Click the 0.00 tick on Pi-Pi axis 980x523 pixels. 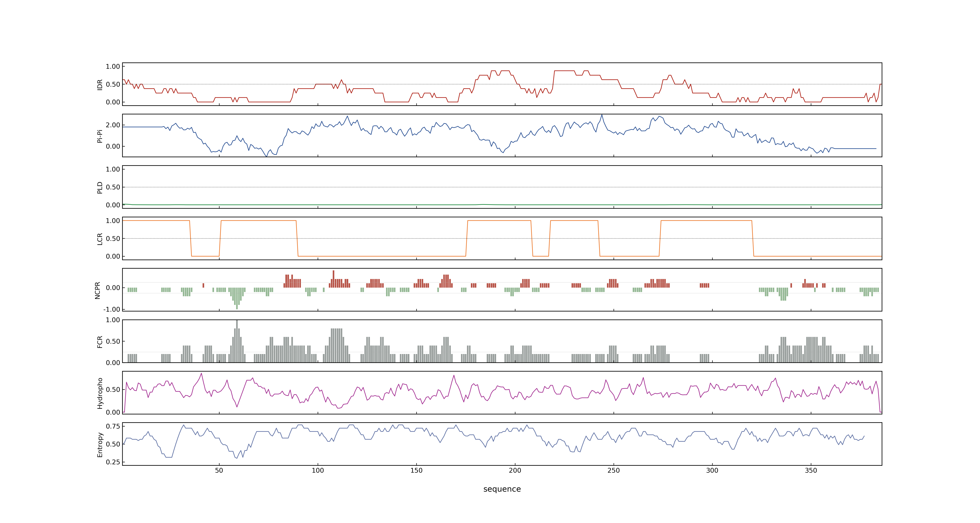113,147
